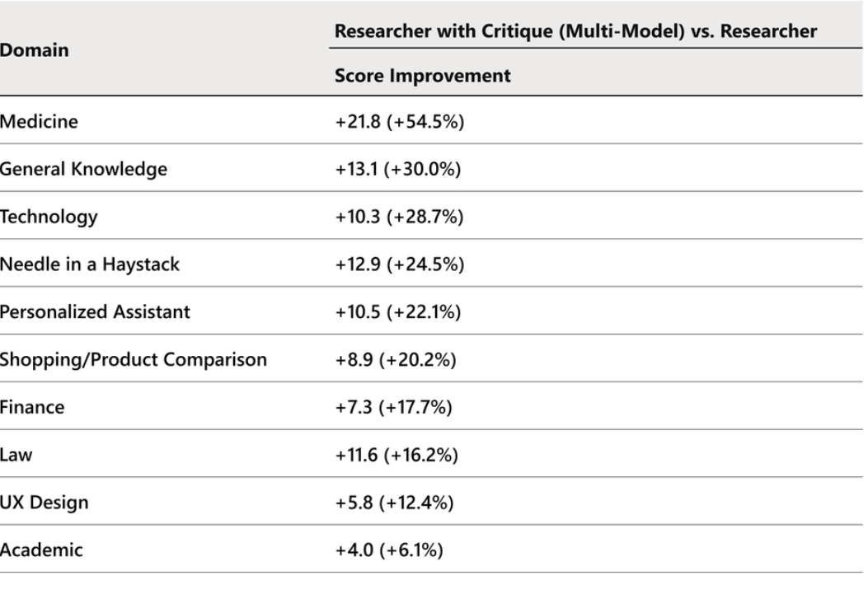
Task: Select the Medicine row label
Action: (40, 122)
